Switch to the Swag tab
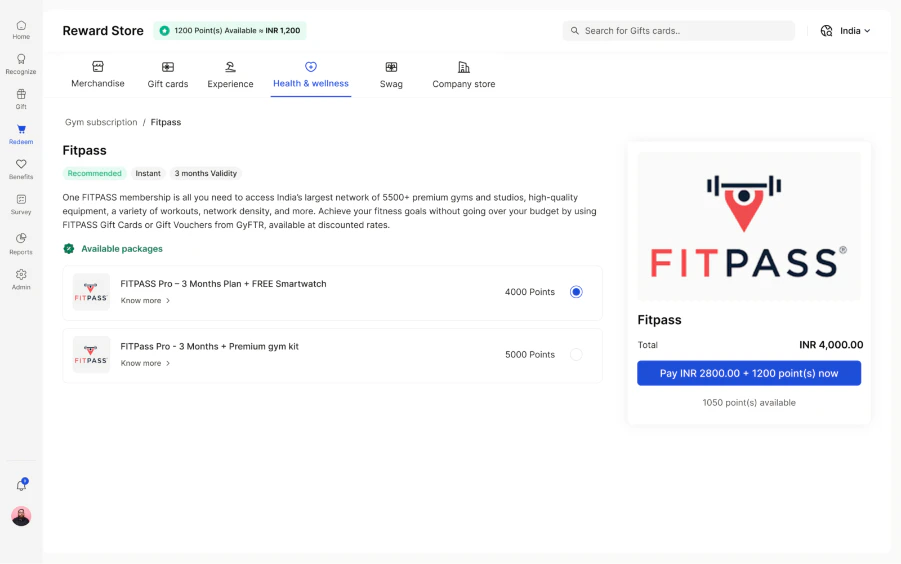 [391, 75]
